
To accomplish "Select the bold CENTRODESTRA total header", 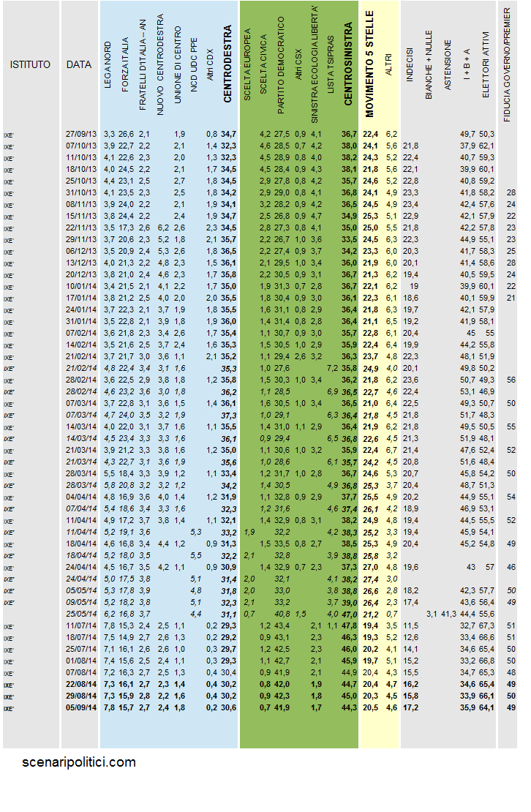I will coord(227,64).
